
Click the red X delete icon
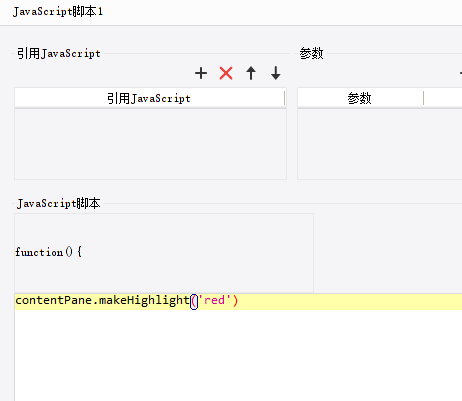(x=226, y=73)
